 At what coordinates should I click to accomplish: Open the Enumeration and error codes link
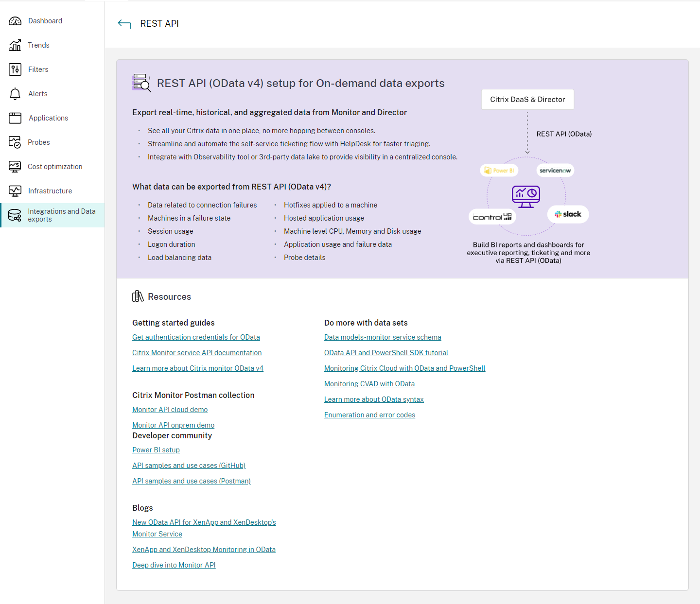(x=369, y=414)
